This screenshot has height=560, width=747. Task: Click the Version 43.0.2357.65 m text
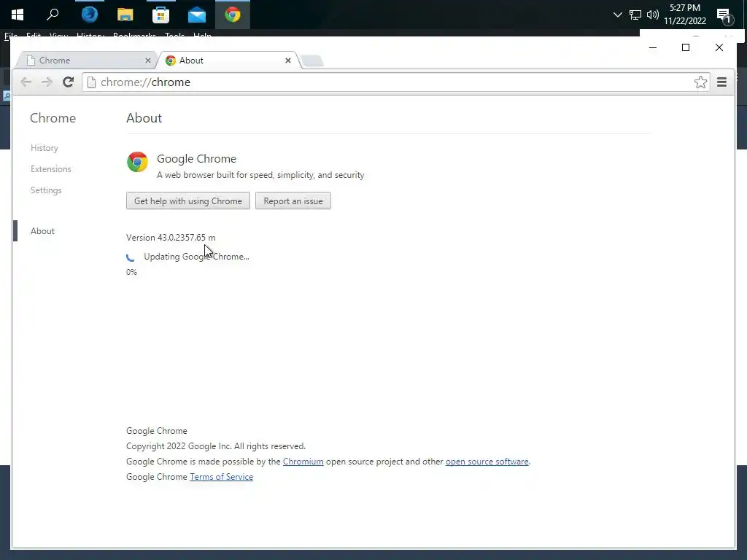(171, 237)
